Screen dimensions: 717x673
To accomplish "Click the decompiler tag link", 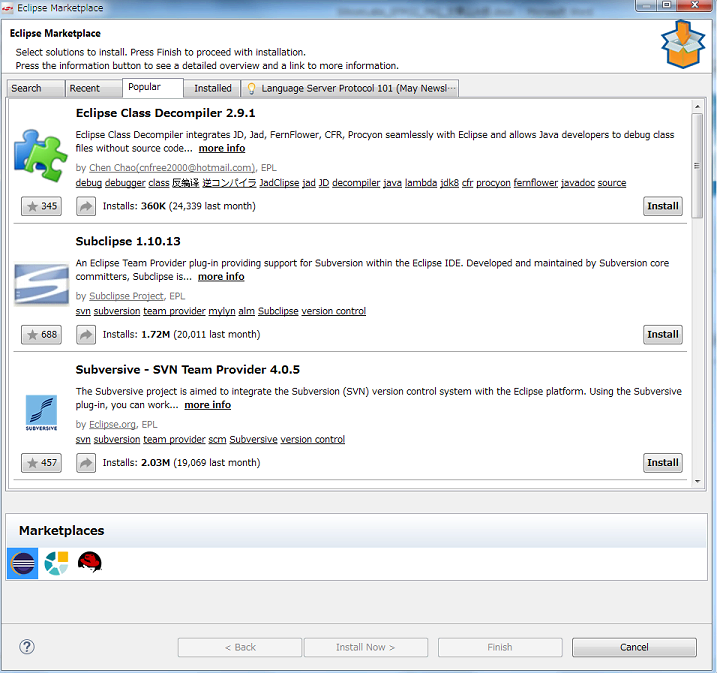I will (356, 183).
